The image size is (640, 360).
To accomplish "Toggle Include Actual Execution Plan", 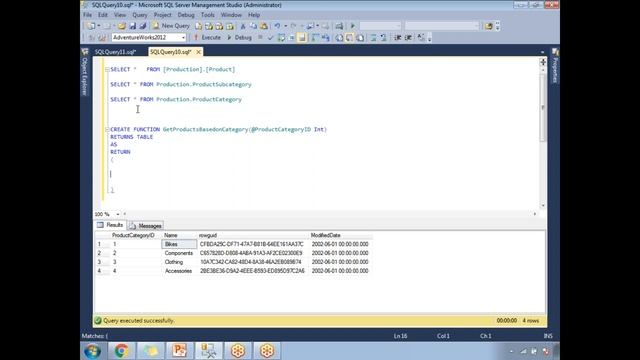I will [x=314, y=38].
